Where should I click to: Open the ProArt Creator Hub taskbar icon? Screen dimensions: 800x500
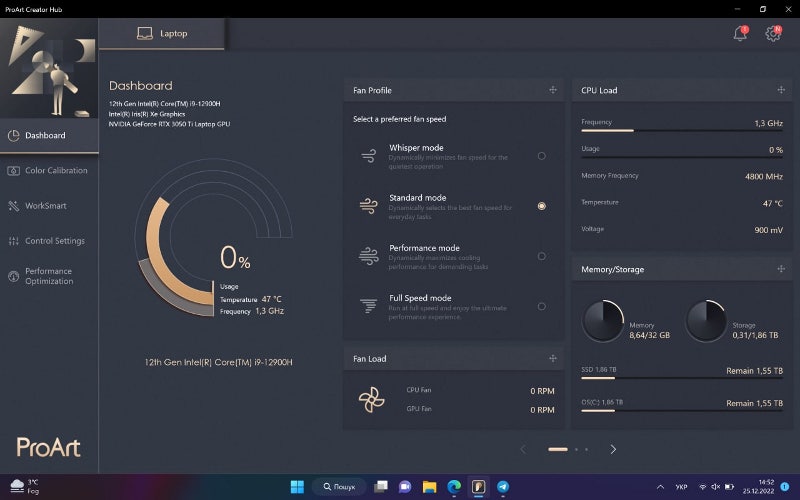coord(478,487)
